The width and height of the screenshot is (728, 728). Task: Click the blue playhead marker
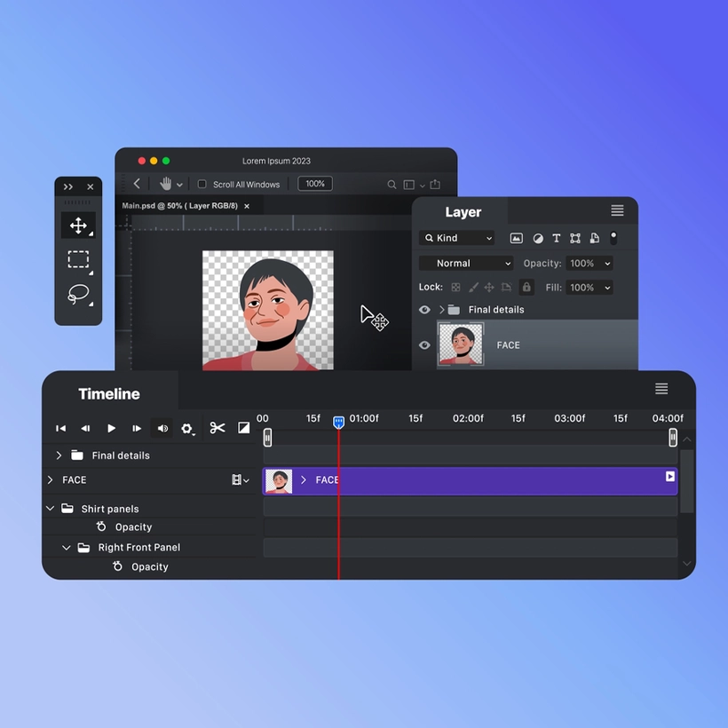(x=338, y=423)
